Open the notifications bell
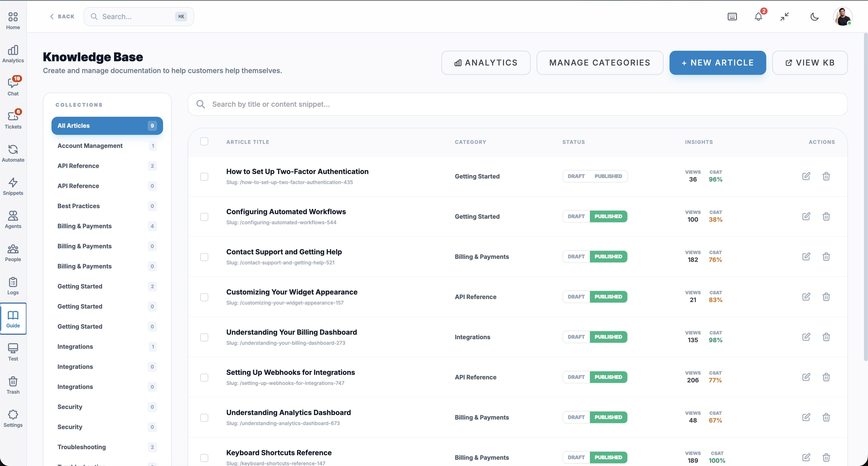 tap(758, 17)
